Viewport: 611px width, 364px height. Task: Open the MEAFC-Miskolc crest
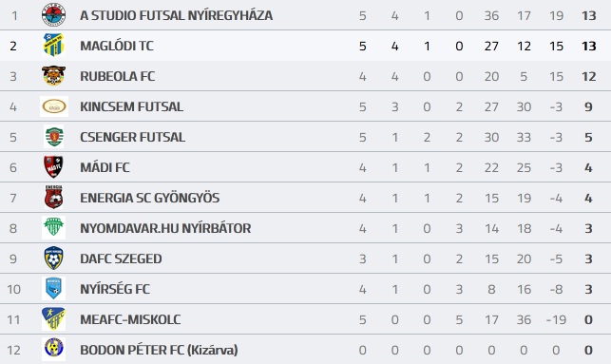click(54, 318)
